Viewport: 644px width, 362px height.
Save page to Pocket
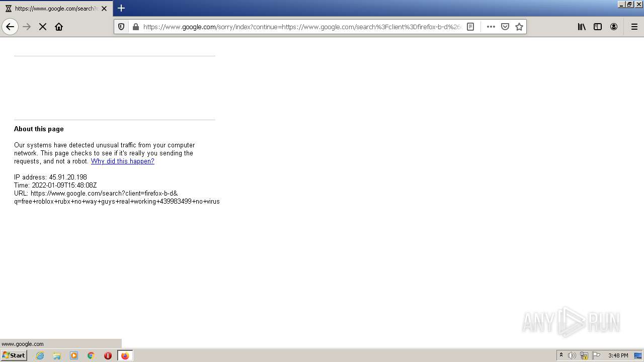[x=505, y=27]
